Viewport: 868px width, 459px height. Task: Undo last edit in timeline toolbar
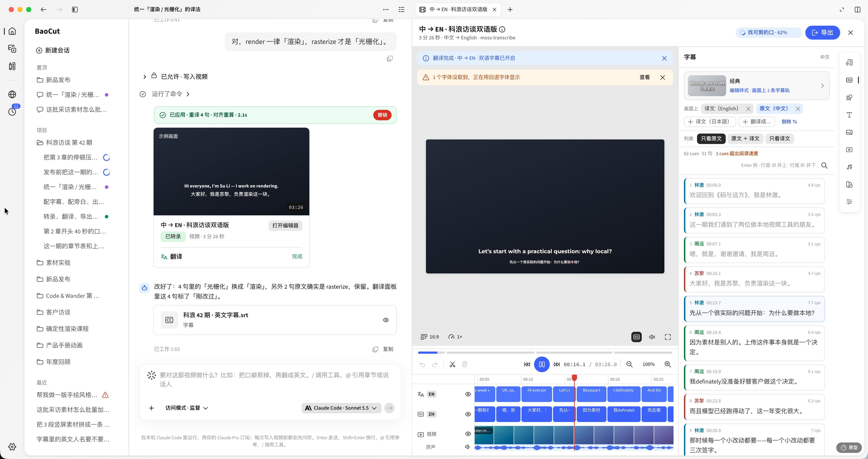(x=422, y=364)
